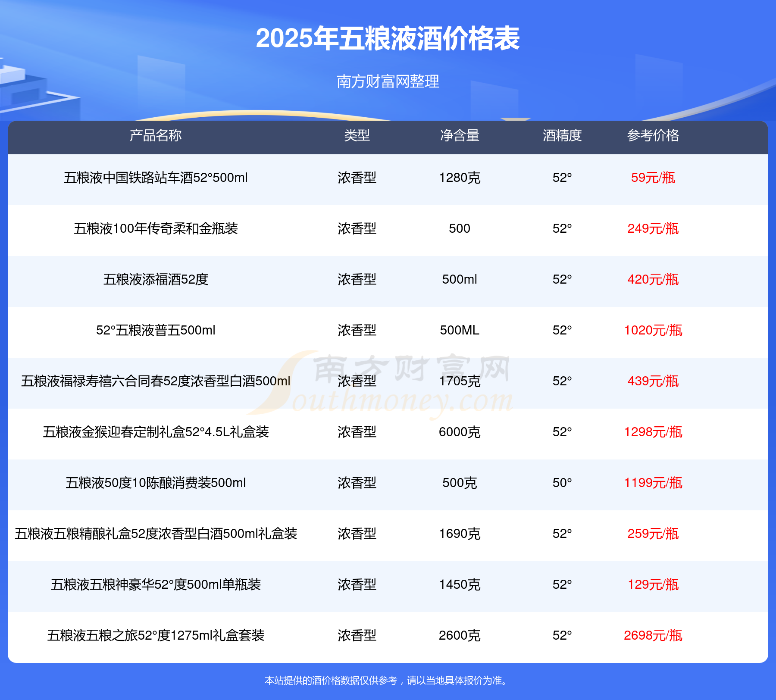This screenshot has width=776, height=700.
Task: Select alcohol cell "52°" in the 五粮精酿礼盒 row
Action: pyautogui.click(x=562, y=534)
